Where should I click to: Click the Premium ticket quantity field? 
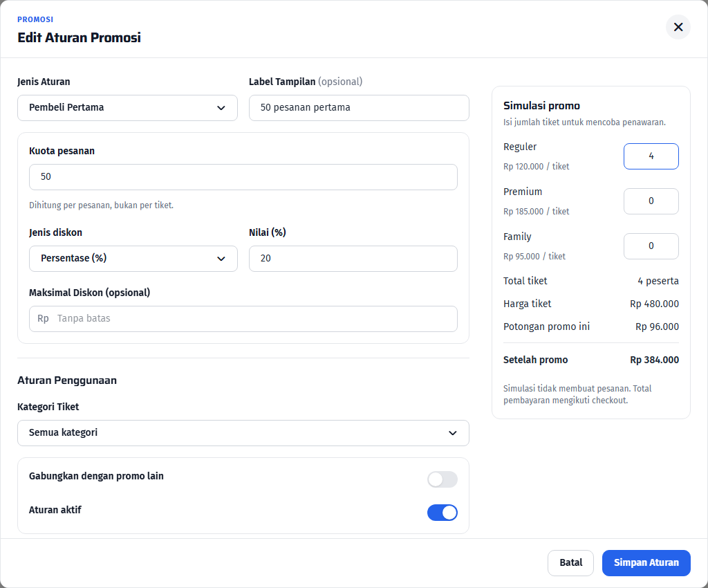651,201
